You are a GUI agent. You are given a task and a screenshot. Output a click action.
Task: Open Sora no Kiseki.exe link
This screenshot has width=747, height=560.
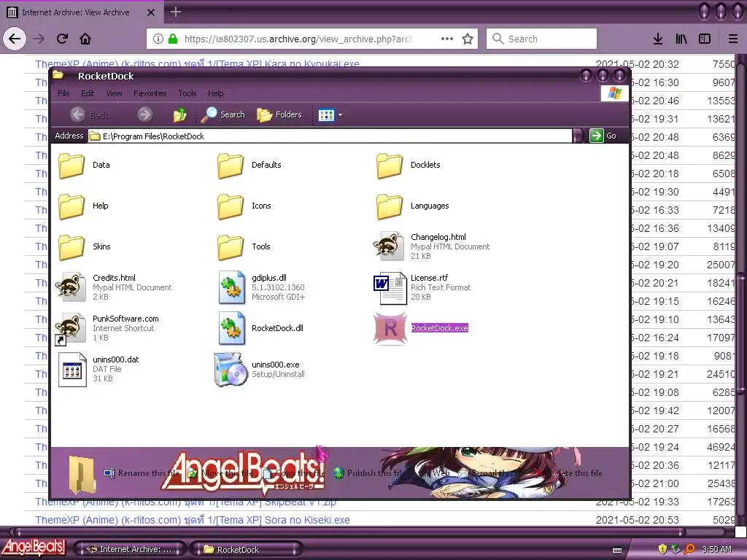(193, 520)
